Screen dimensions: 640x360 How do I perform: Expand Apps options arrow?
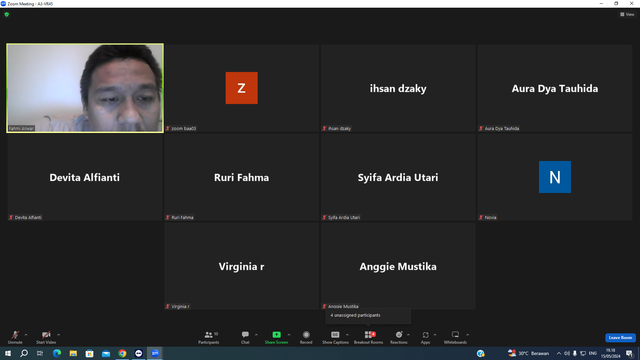(x=435, y=335)
